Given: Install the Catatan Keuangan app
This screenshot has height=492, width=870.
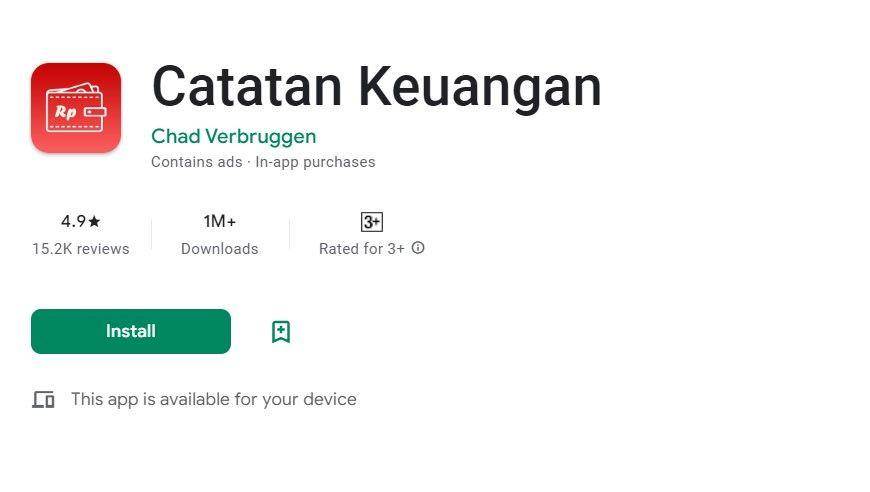Looking at the screenshot, I should (131, 331).
